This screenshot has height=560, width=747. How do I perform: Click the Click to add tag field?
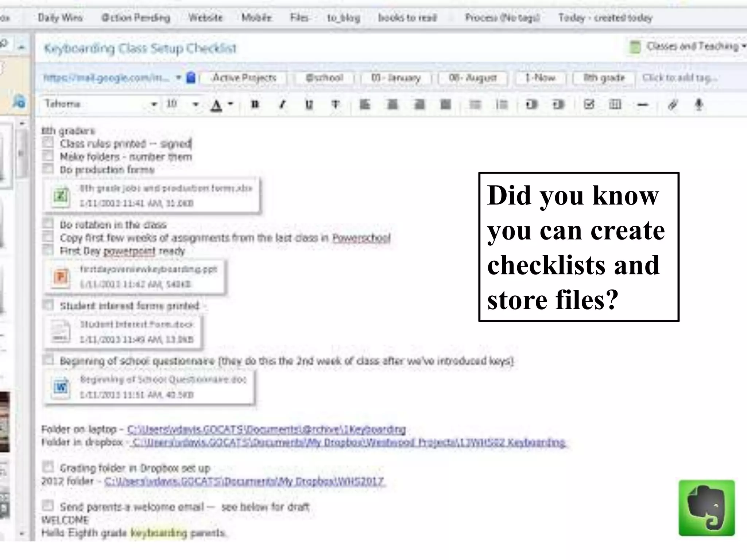pyautogui.click(x=680, y=78)
